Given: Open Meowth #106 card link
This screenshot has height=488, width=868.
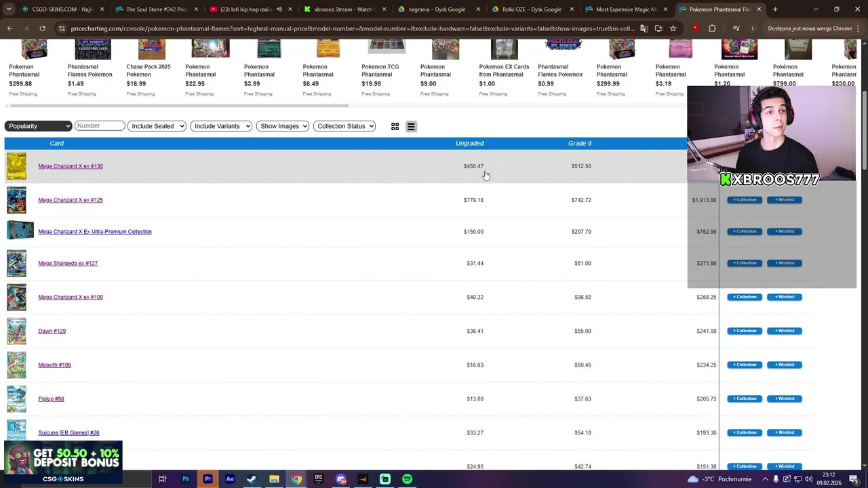Looking at the screenshot, I should pyautogui.click(x=54, y=365).
